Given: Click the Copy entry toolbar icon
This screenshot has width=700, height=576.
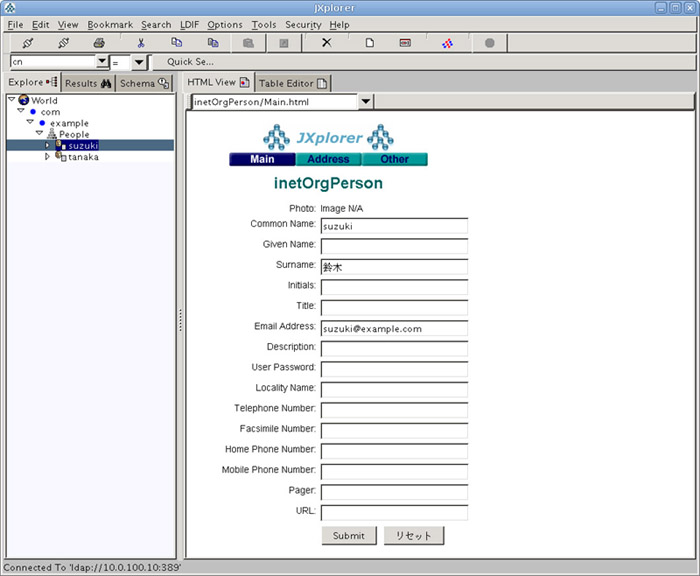Looking at the screenshot, I should [177, 42].
